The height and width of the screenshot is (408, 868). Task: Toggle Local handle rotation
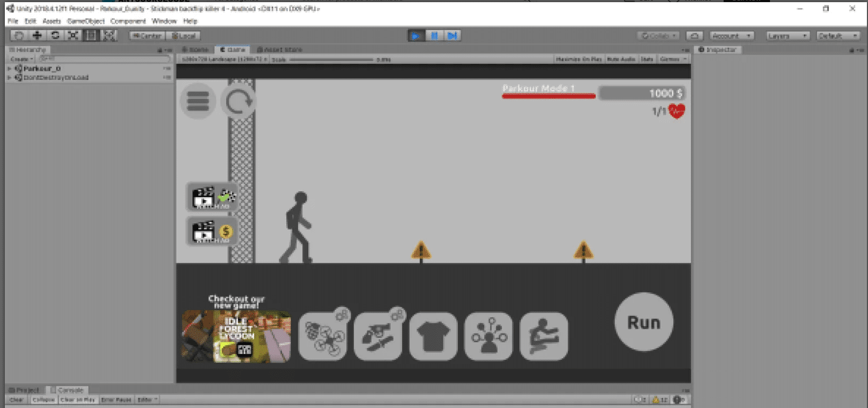[183, 36]
